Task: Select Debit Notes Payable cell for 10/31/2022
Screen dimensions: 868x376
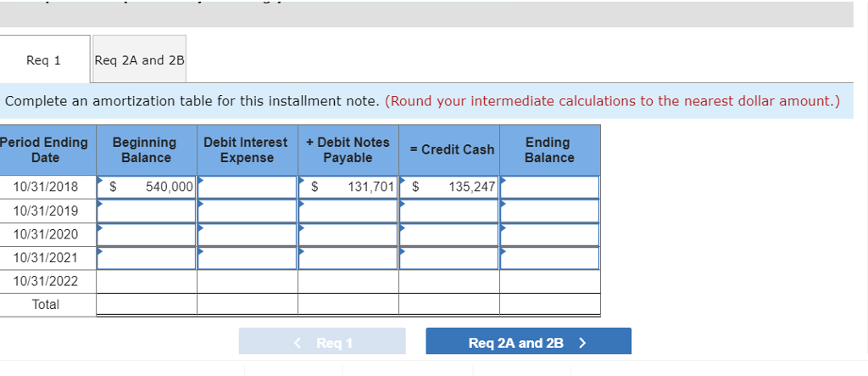Action: coord(348,281)
